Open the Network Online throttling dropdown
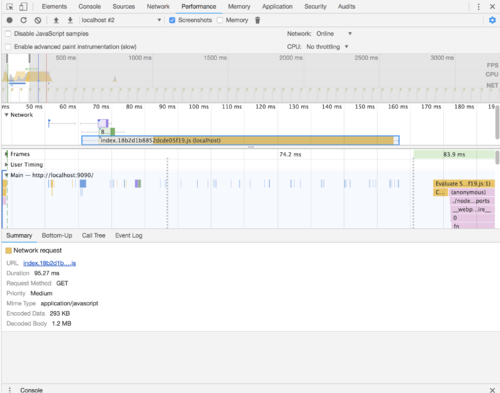Viewport: 500px width, 393px height. (x=334, y=34)
